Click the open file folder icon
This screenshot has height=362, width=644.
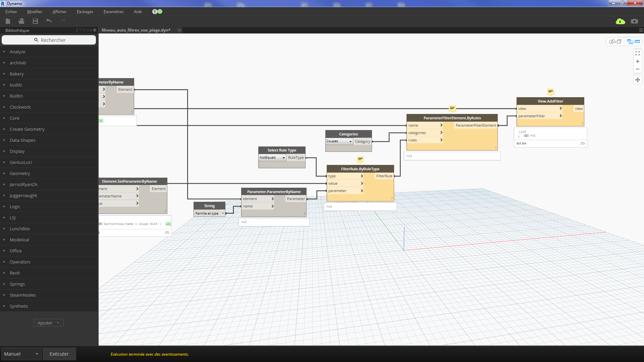21,21
